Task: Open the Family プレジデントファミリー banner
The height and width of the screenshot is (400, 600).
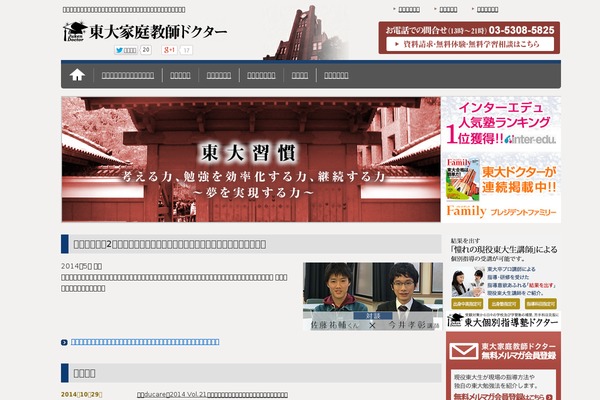Action: [501, 187]
